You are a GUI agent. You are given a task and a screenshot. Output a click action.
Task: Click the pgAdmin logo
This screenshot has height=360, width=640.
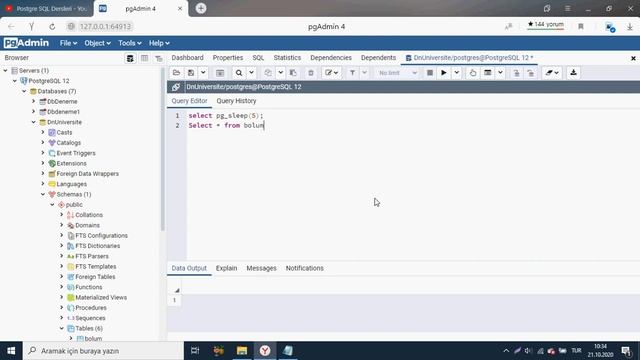27,43
